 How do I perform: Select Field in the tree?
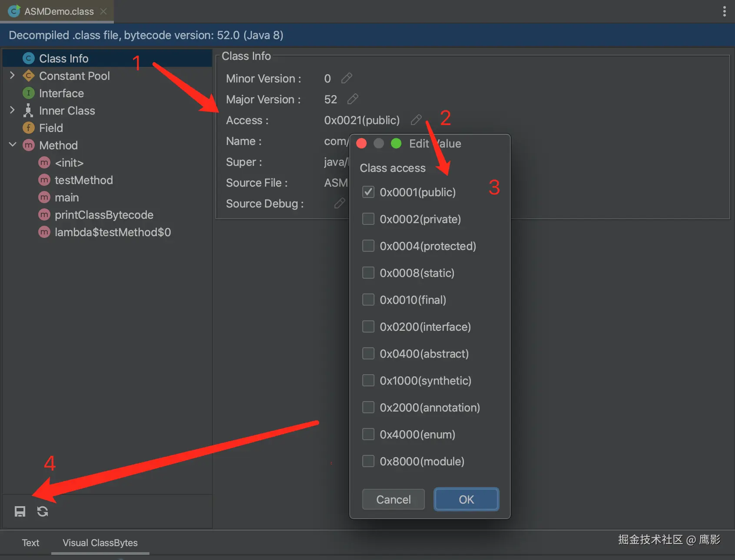(107, 128)
